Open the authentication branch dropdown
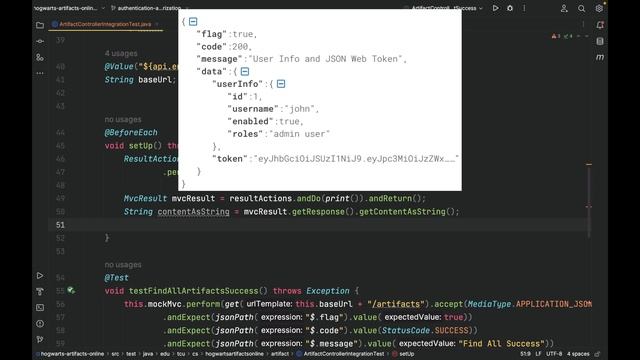 tap(149, 8)
